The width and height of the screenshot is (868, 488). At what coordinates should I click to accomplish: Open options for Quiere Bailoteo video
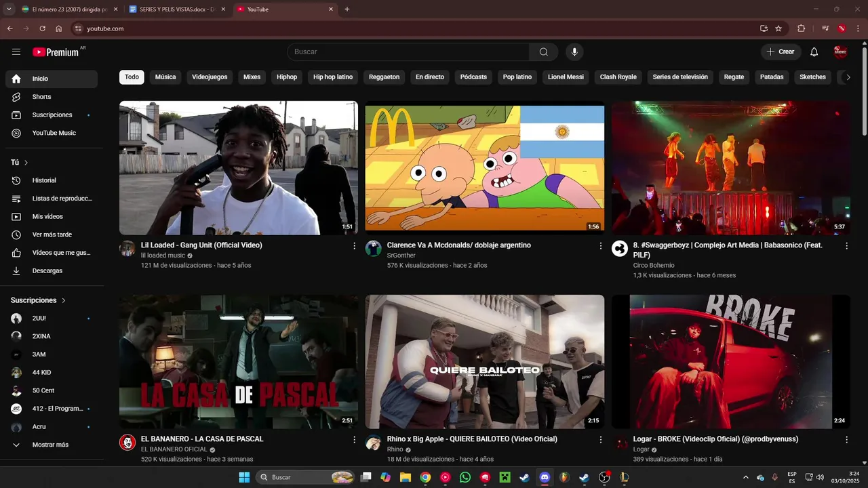[x=600, y=440]
